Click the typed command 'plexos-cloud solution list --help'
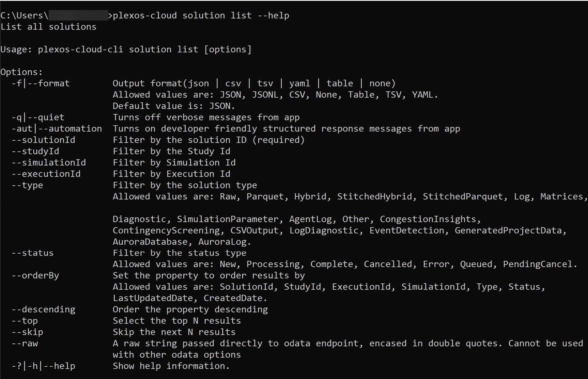The image size is (588, 379). pos(201,16)
